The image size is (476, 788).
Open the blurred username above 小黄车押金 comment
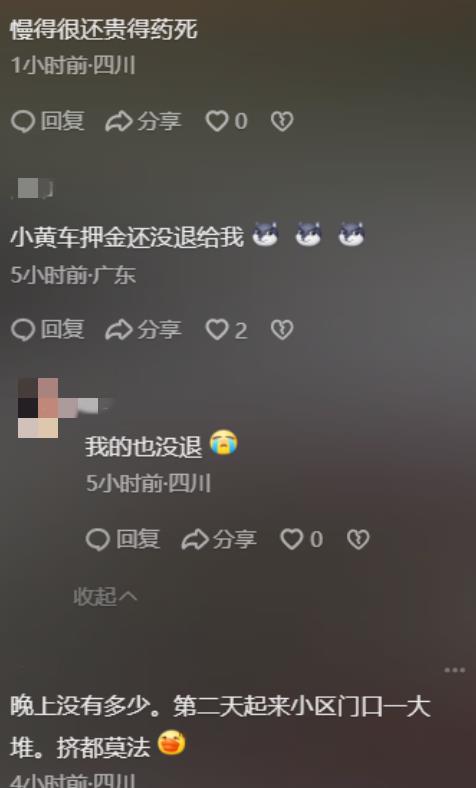[x=33, y=189]
